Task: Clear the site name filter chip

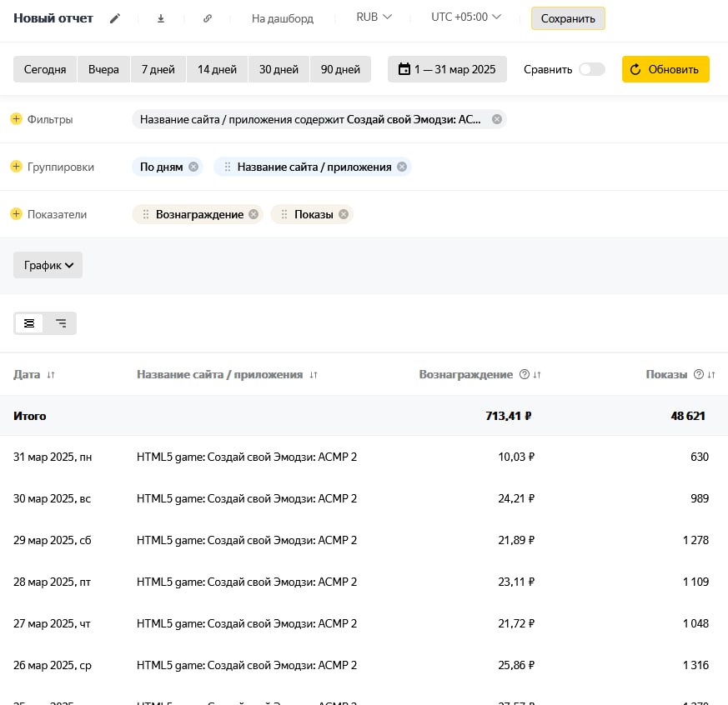Action: coord(497,119)
